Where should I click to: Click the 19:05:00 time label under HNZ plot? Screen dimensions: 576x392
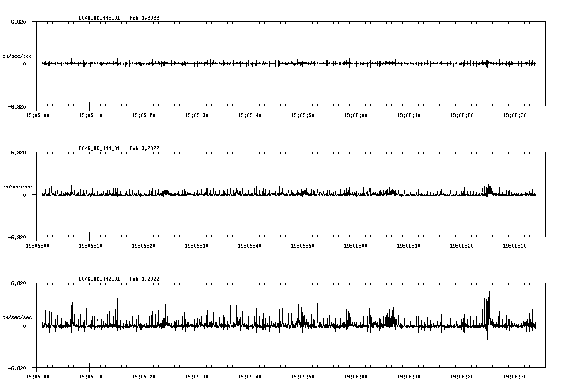(37, 376)
